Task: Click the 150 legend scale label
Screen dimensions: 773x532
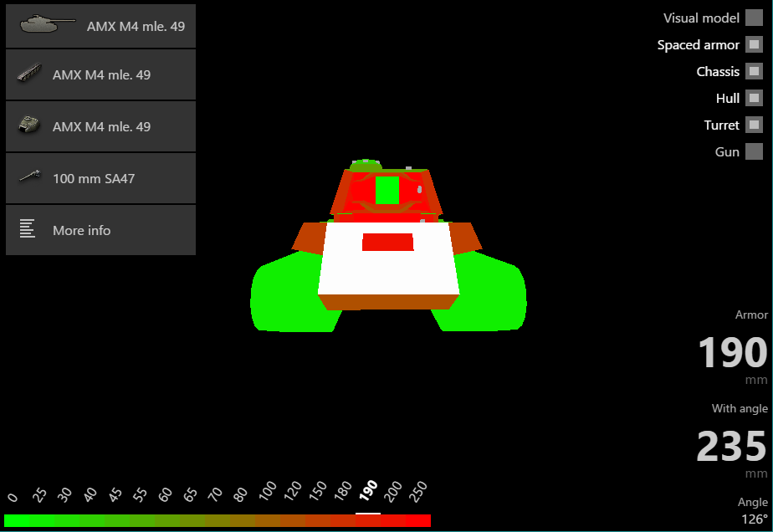Action: click(x=317, y=491)
